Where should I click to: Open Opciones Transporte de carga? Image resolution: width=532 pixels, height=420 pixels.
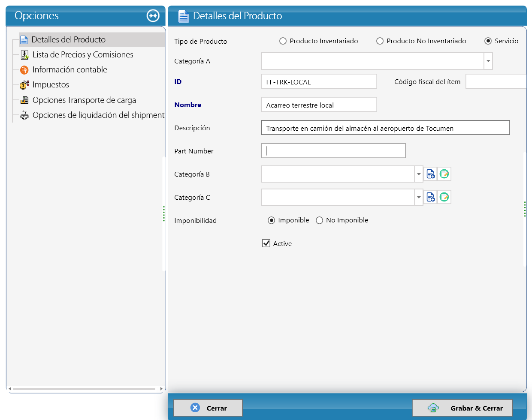pos(84,100)
